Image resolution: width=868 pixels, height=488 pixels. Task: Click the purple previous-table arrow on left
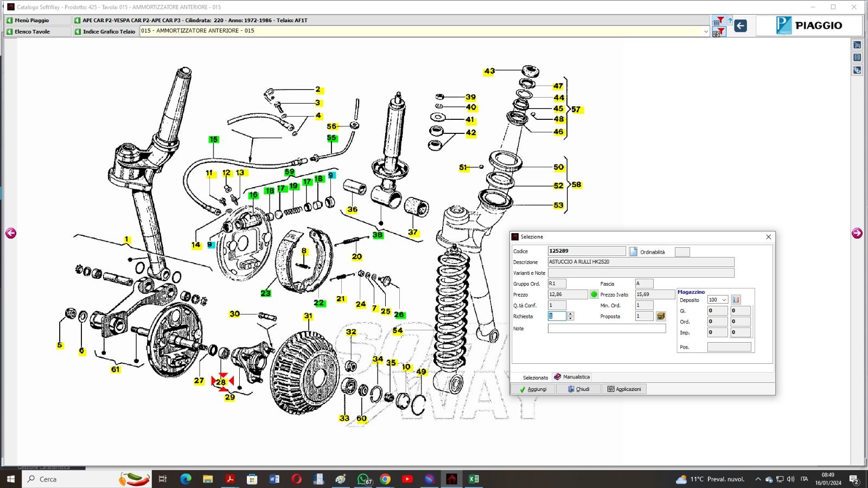click(11, 233)
